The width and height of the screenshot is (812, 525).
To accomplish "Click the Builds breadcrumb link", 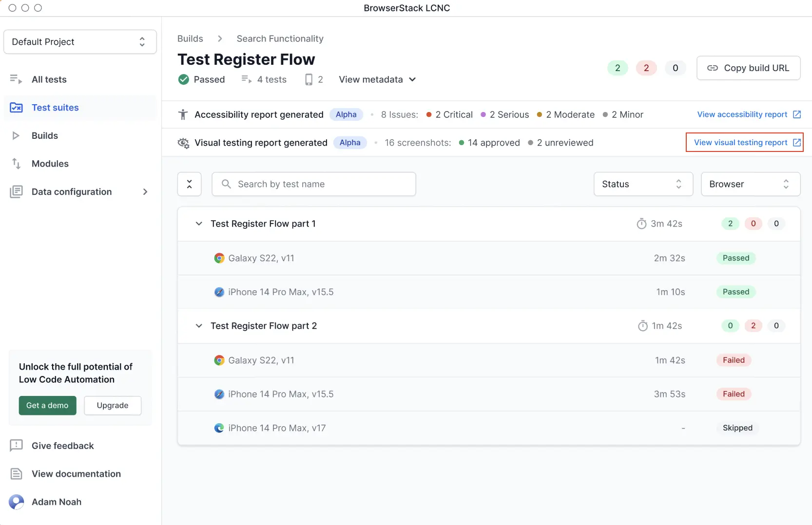I will tap(190, 38).
